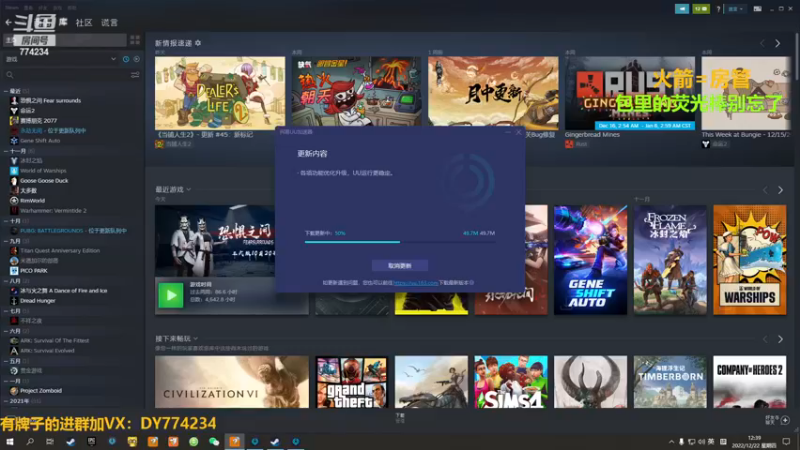
Task: Select Dread Hunger in library list
Action: click(x=38, y=301)
